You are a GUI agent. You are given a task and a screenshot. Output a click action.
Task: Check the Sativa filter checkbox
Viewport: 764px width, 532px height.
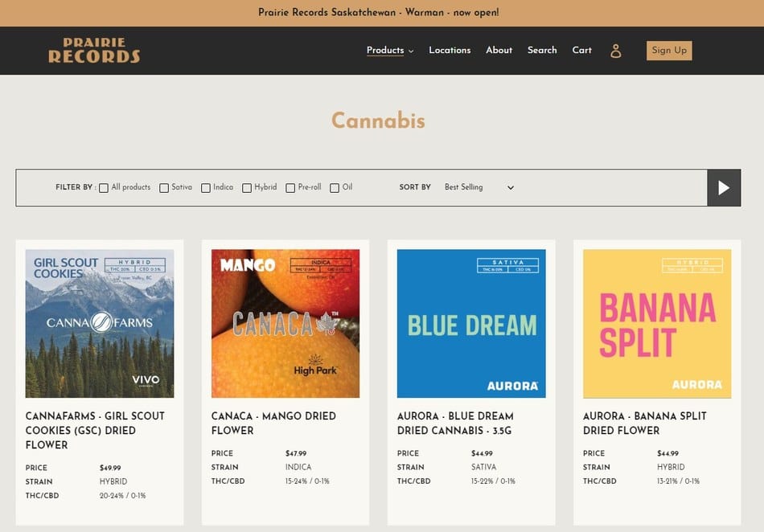point(164,188)
